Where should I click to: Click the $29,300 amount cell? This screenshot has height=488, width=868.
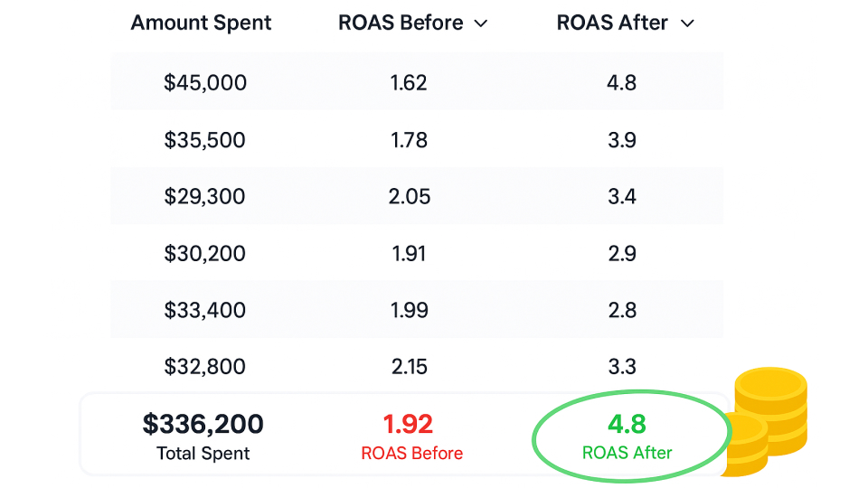205,196
